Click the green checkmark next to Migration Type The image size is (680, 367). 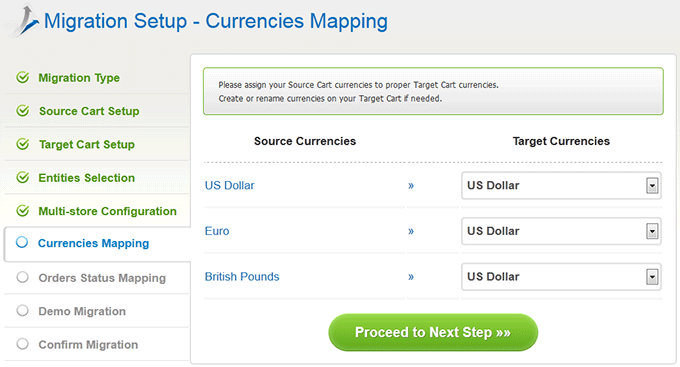click(23, 77)
